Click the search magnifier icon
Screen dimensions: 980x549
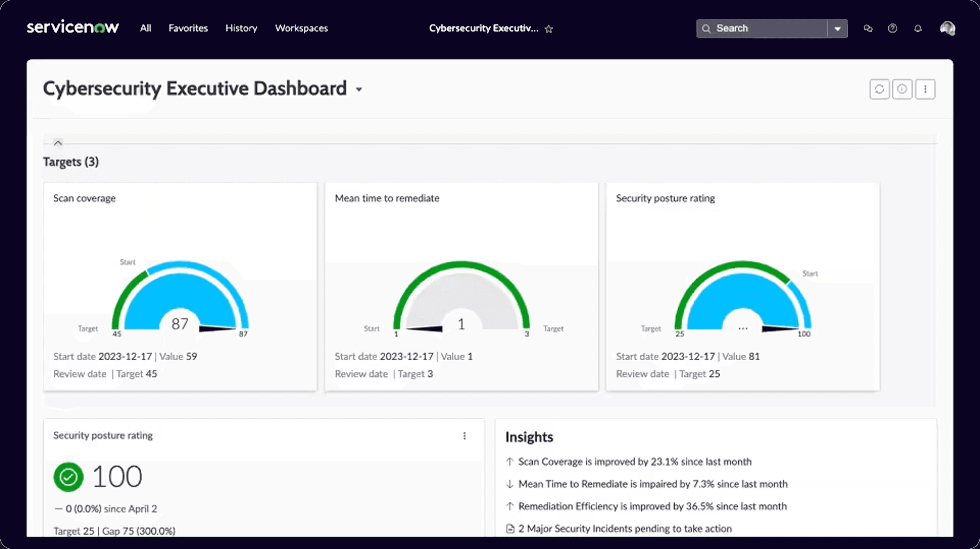[707, 28]
